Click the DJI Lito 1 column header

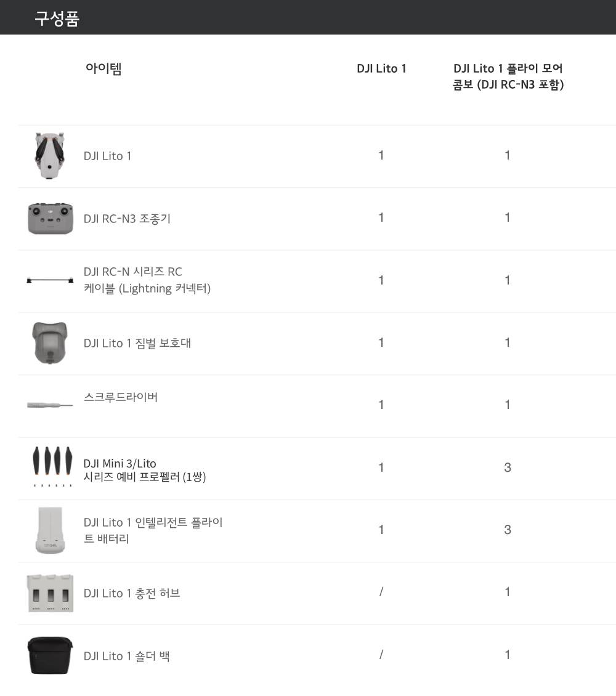tap(381, 68)
